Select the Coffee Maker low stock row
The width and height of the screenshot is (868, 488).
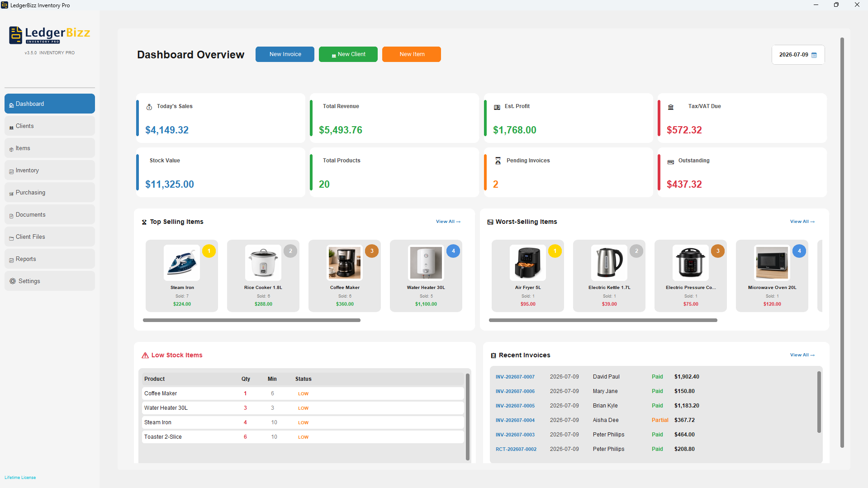pos(303,393)
